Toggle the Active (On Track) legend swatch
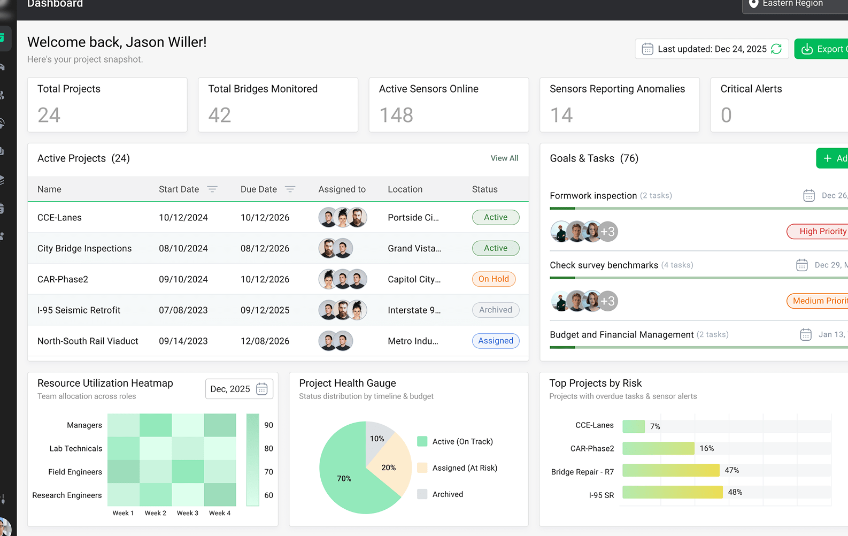This screenshot has height=536, width=848. tap(422, 441)
